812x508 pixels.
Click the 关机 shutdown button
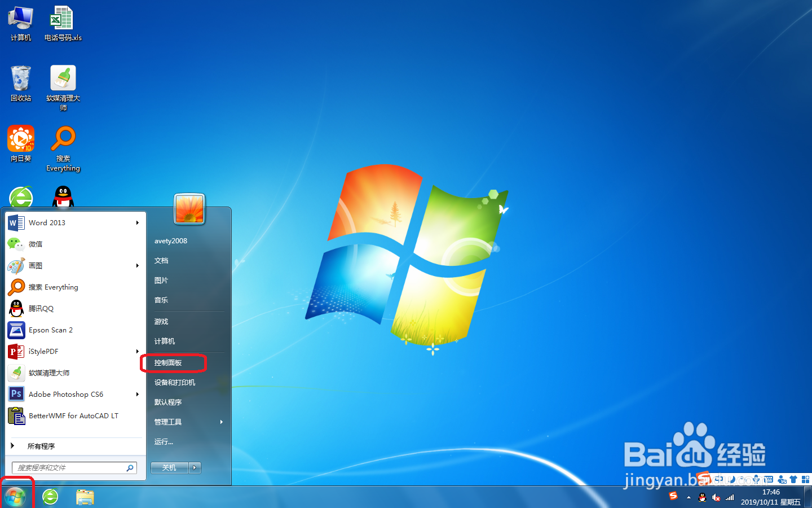(x=168, y=467)
